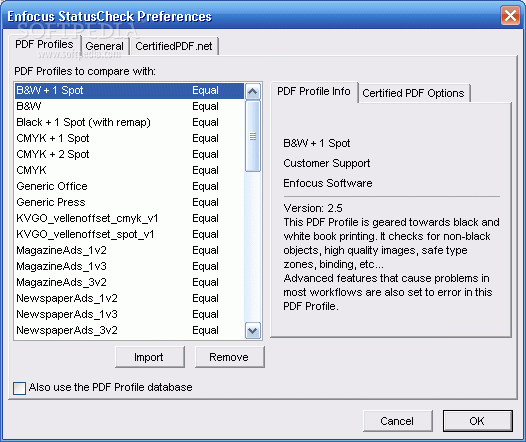Select the PDF Profile Info tab
This screenshot has width=526, height=442.
(x=314, y=91)
